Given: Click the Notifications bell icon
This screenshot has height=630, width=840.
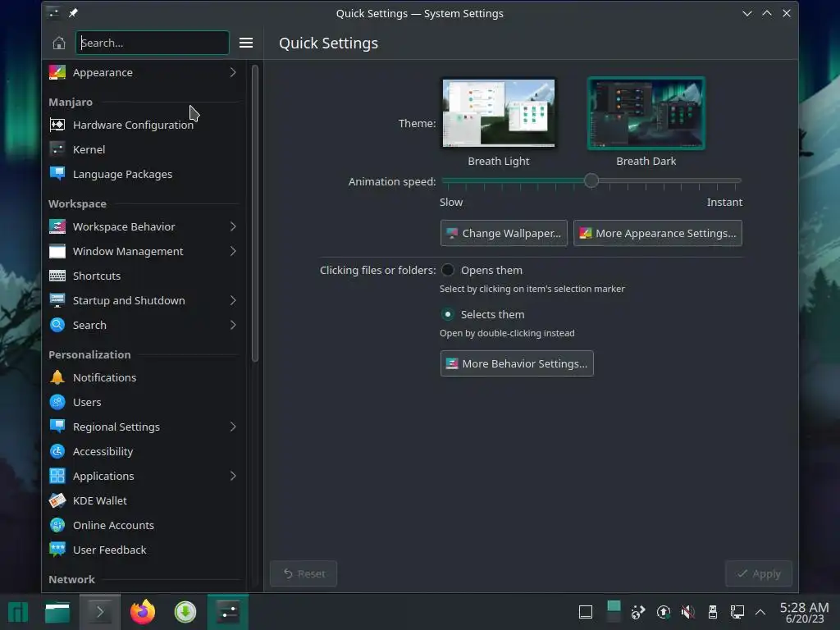Looking at the screenshot, I should click(57, 377).
